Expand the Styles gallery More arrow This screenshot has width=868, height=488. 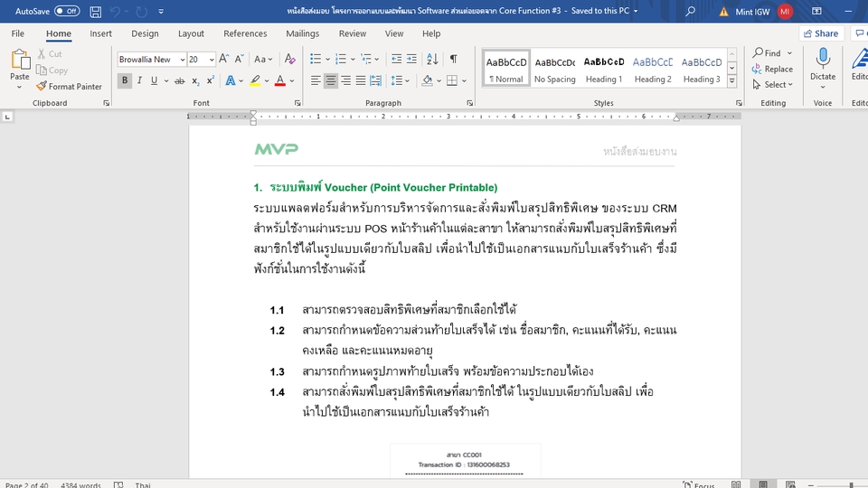(731, 80)
